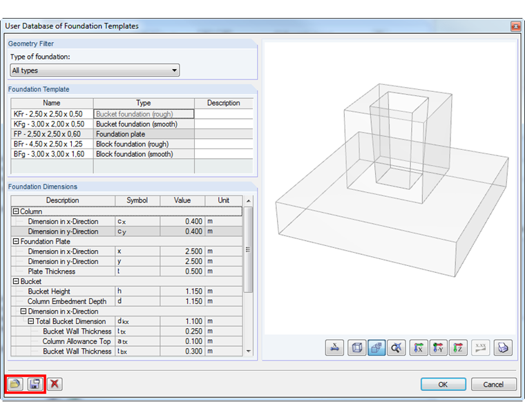Click Bucket Wall Thickness tbx value 0.300

182,352
